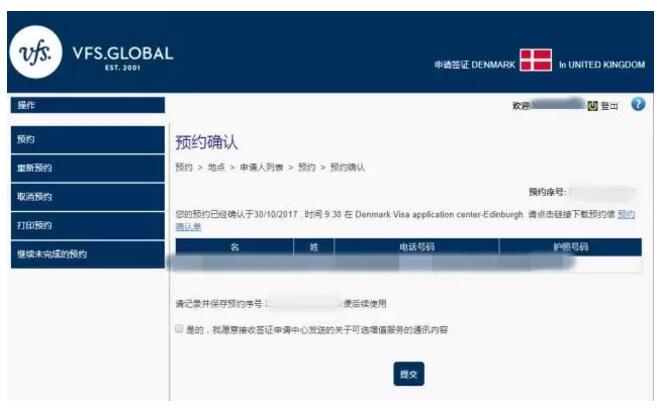Image resolution: width=660 pixels, height=419 pixels.
Task: Click the 电话号码 column header
Action: 417,247
